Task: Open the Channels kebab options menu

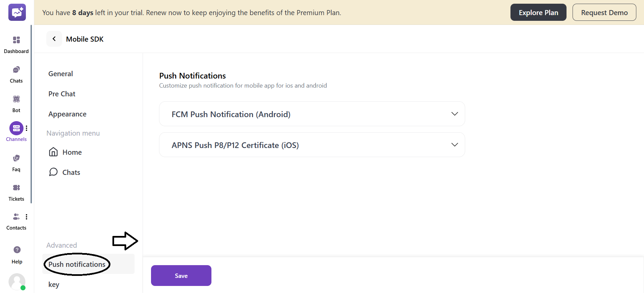Action: [27, 128]
